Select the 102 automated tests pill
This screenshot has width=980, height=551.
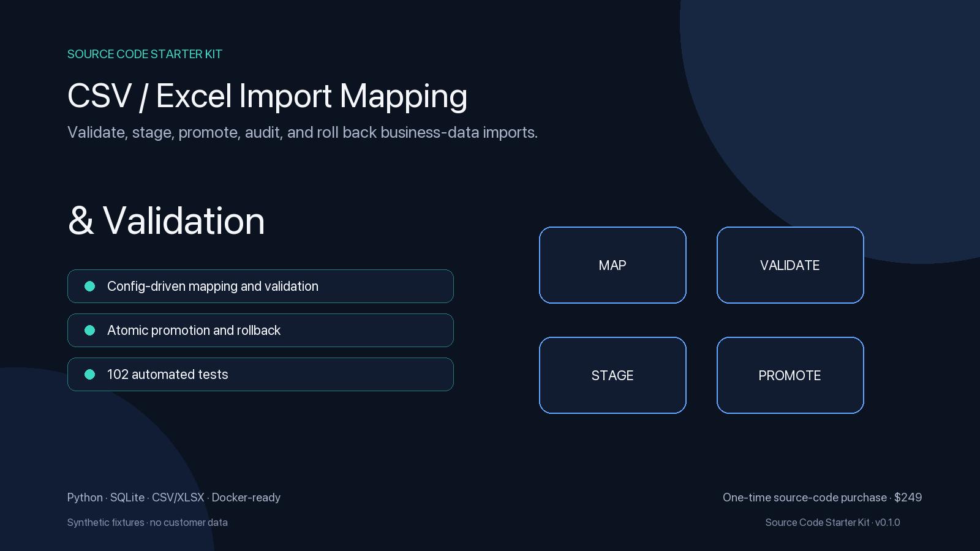(260, 374)
